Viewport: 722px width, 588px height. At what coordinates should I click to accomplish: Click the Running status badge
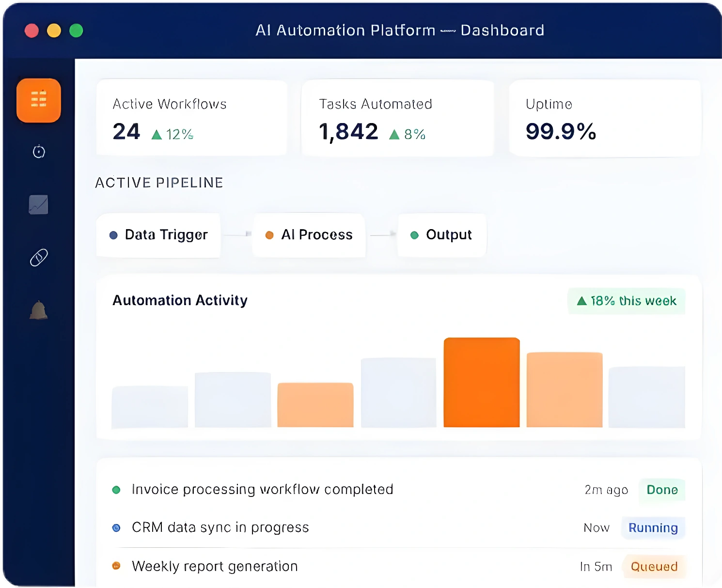(x=653, y=528)
